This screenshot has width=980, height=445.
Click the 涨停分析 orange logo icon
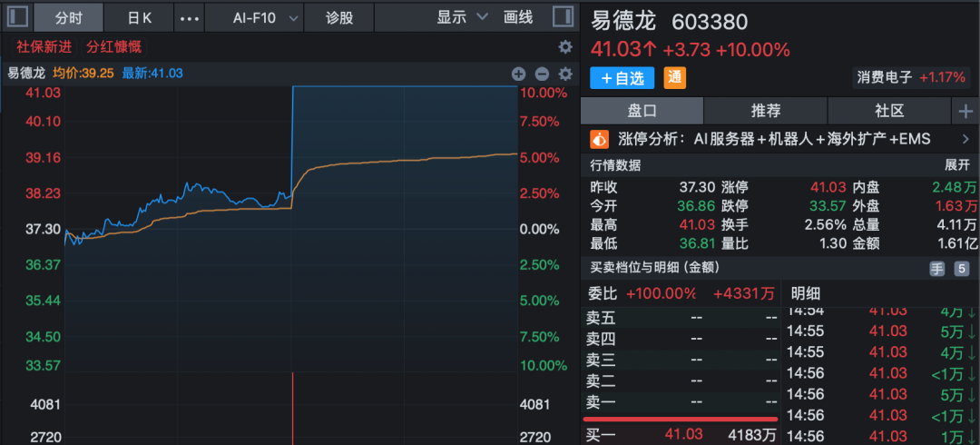(x=600, y=139)
